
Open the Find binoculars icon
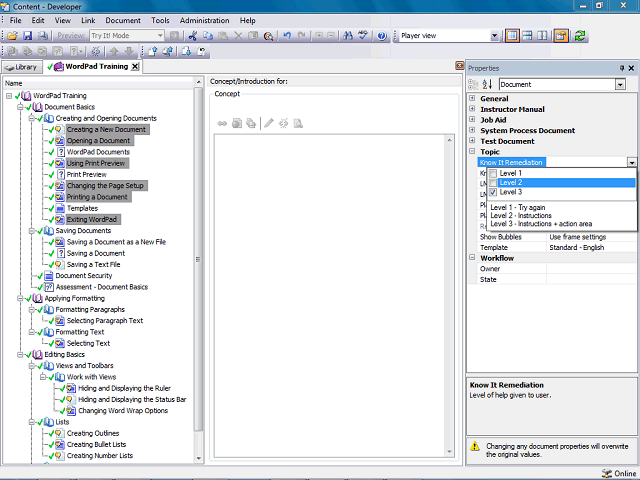tap(348, 36)
